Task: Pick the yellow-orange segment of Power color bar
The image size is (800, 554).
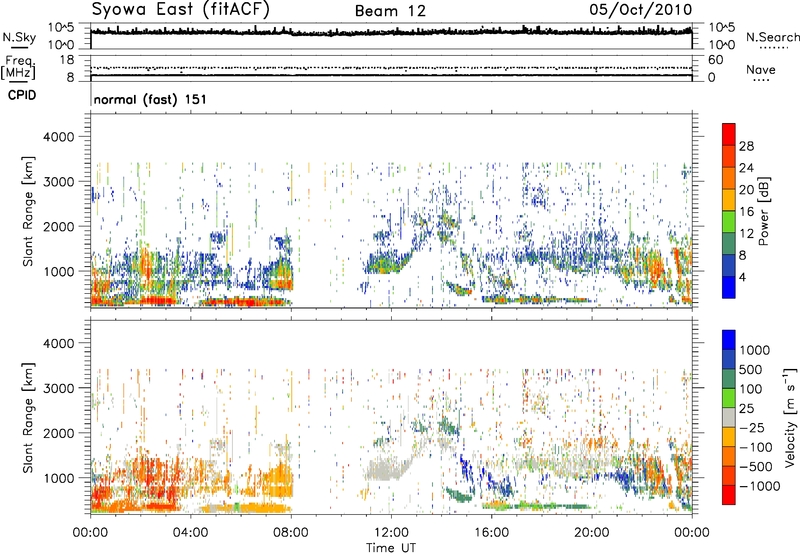Action: (x=729, y=200)
